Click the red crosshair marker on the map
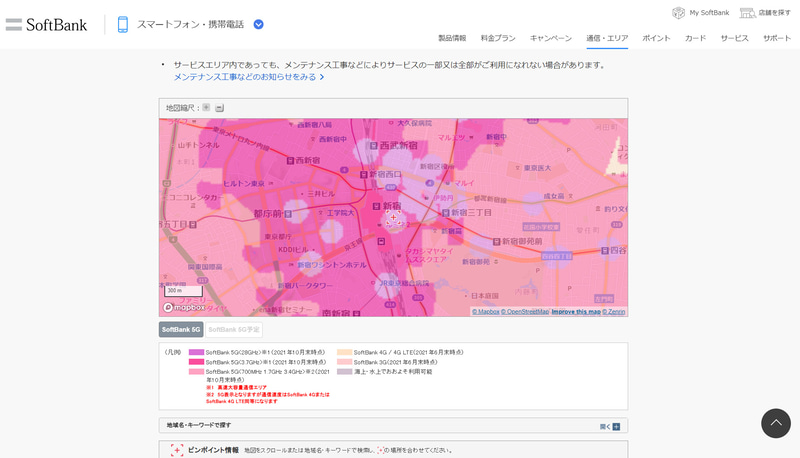 point(393,218)
